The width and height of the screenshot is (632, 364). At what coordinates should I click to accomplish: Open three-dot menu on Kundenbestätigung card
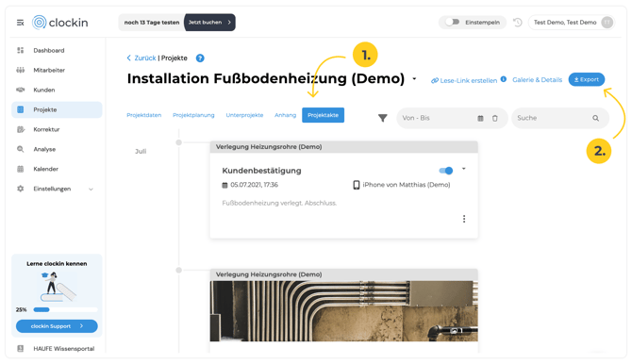464,219
